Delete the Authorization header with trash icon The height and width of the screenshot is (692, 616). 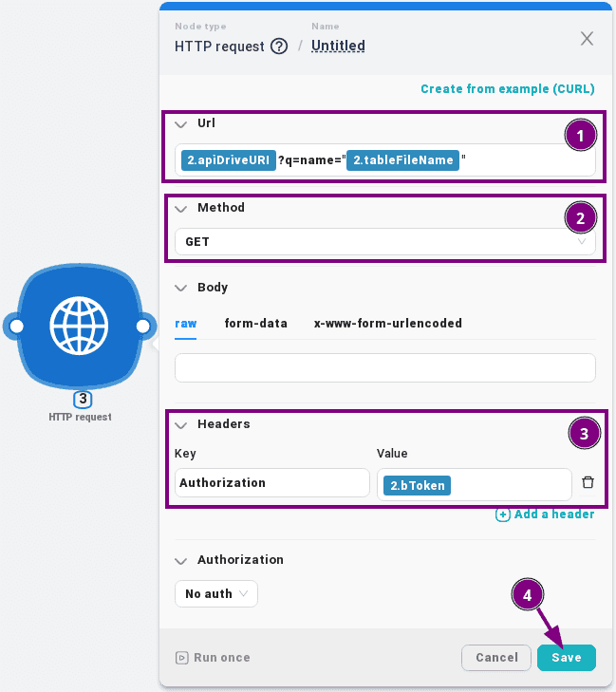click(588, 482)
